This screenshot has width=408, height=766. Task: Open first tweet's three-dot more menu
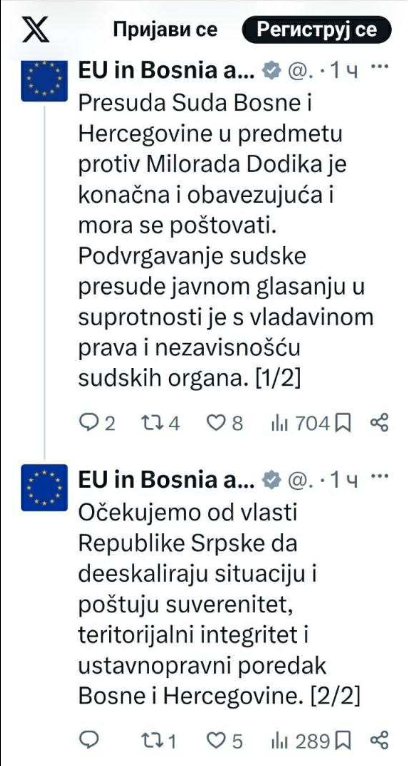coord(380,66)
